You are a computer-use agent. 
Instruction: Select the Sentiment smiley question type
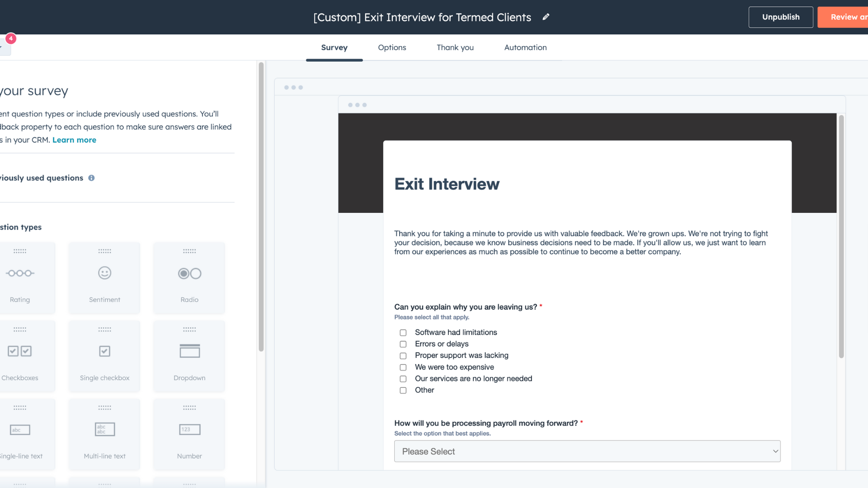[x=104, y=273]
